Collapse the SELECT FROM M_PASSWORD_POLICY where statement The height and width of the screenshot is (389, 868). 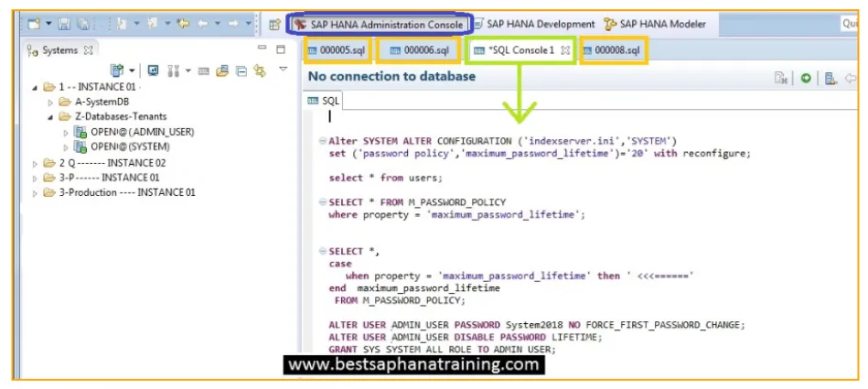point(322,202)
